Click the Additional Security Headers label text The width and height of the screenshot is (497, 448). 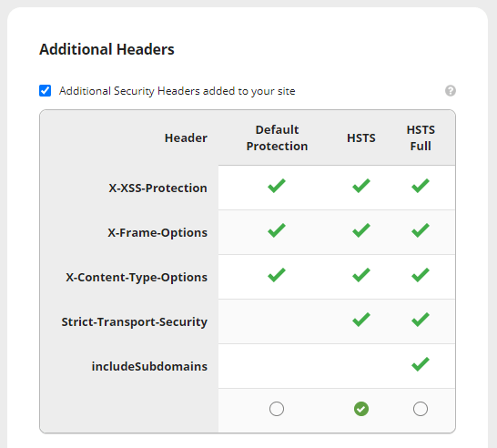pos(177,91)
